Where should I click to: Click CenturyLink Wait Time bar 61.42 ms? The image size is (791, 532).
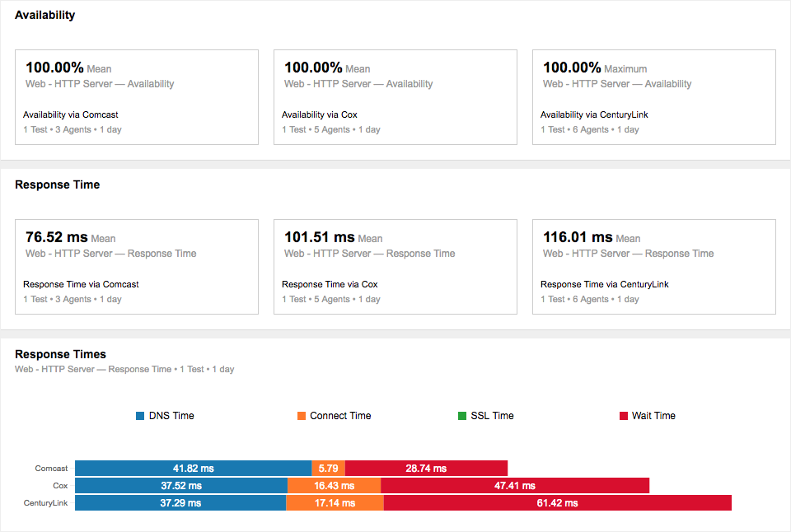557,503
